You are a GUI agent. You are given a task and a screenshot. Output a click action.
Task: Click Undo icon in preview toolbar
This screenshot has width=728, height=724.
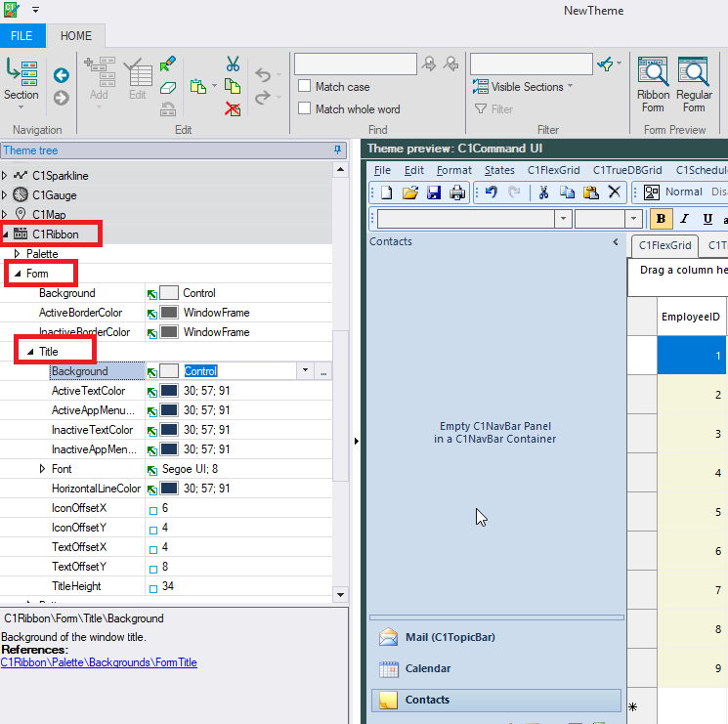[492, 192]
